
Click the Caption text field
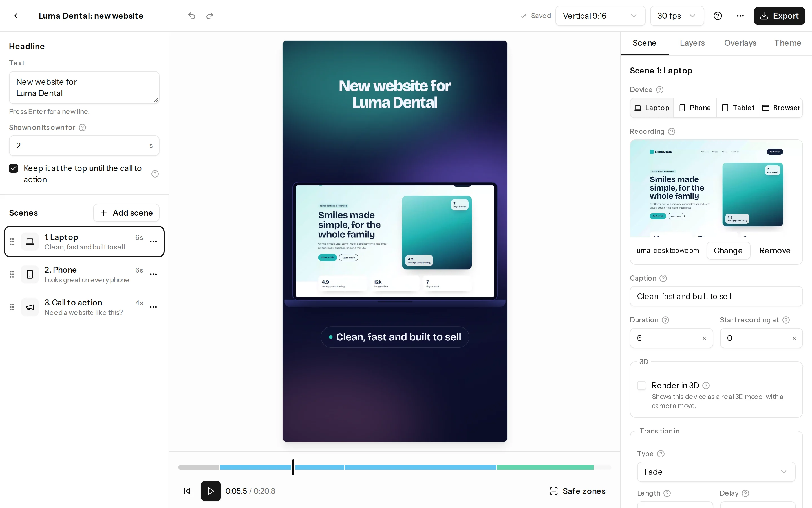[716, 296]
